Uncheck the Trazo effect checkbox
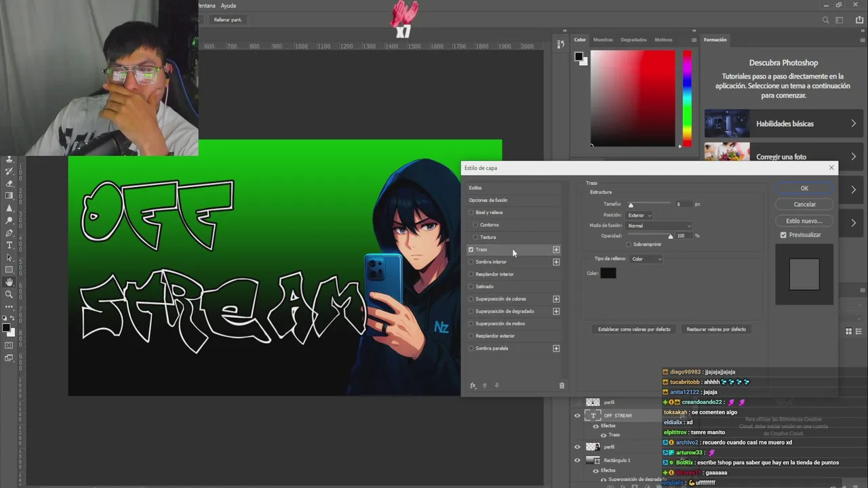The height and width of the screenshot is (488, 868). point(471,249)
